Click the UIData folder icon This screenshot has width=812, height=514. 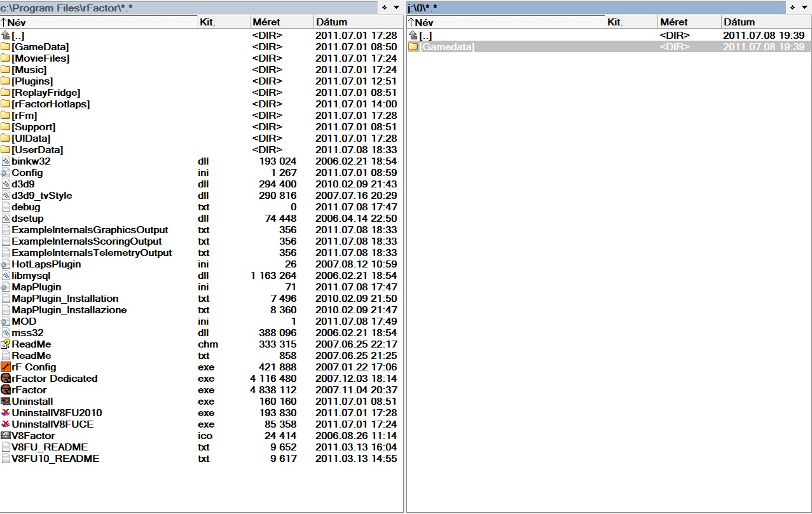tap(6, 139)
